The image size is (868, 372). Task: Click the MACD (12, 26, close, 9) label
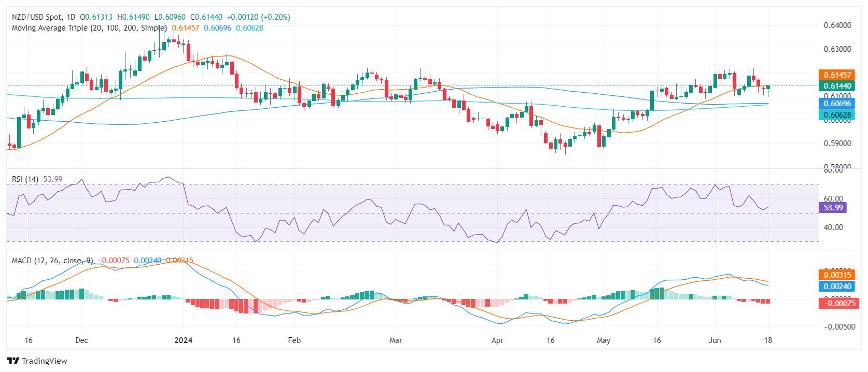coord(52,261)
